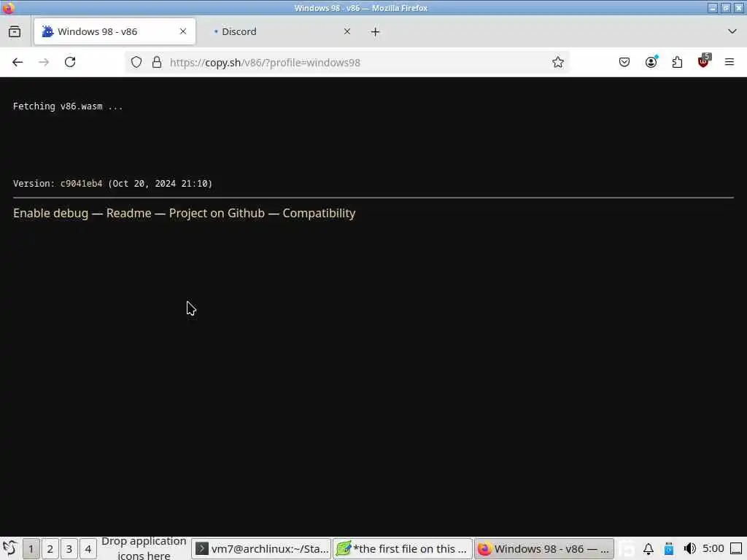This screenshot has width=747, height=560.
Task: Open the 'the first file on this' editor window
Action: click(x=403, y=549)
